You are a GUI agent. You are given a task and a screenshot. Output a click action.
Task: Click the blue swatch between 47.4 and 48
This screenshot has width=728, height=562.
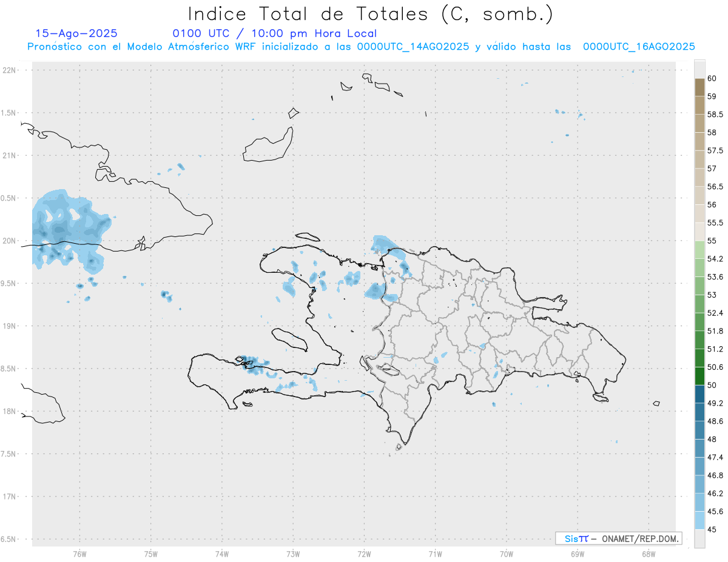coord(699,448)
